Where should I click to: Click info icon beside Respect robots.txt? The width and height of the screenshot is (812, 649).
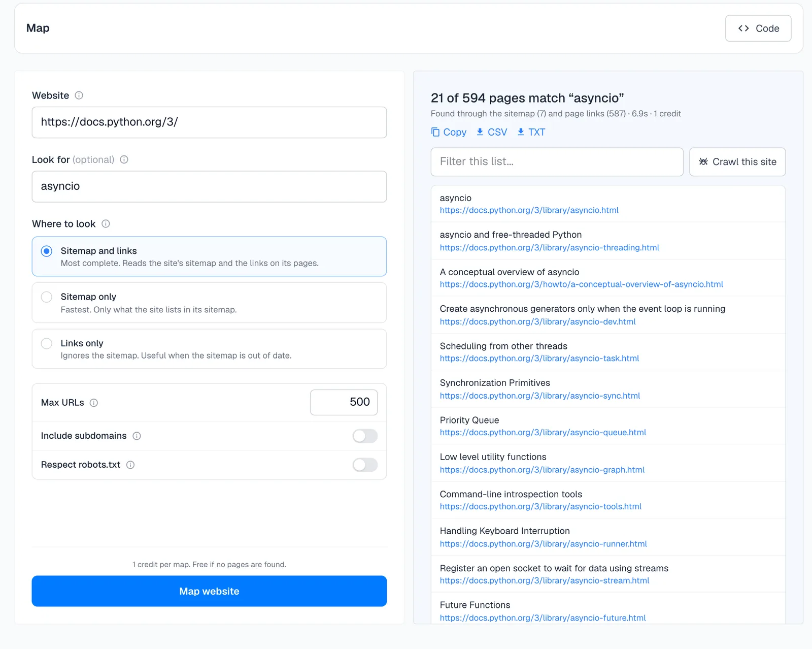pos(130,465)
